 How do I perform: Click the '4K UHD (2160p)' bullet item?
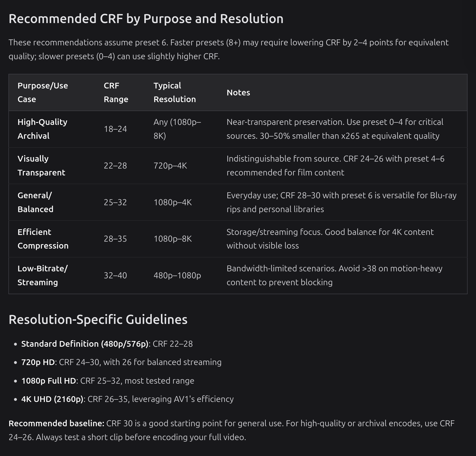(52, 399)
